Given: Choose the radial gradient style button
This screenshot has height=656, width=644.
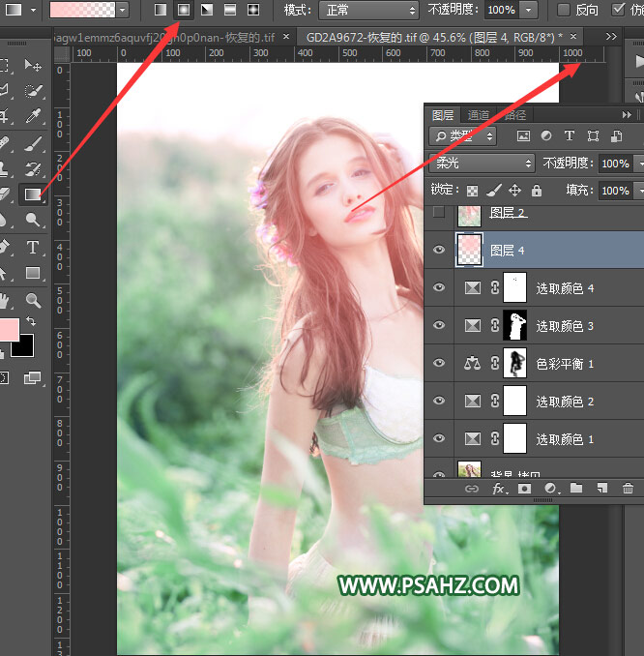Looking at the screenshot, I should 184,10.
